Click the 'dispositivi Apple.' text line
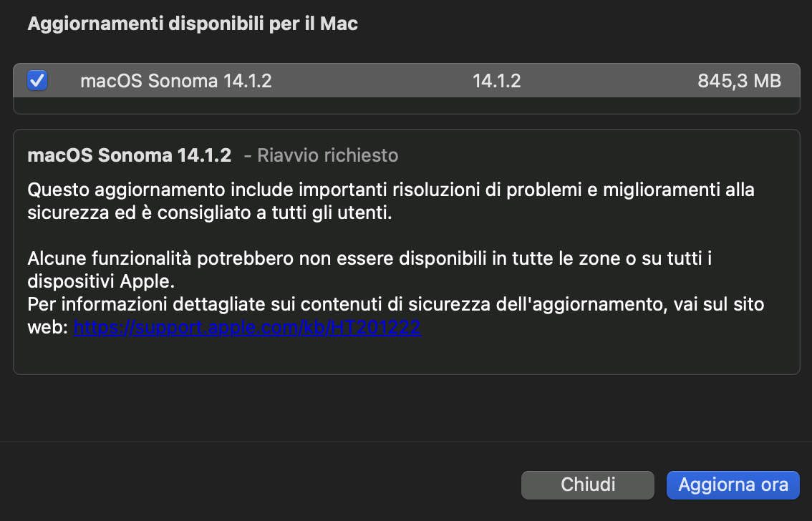Screen dimensions: 812x521 point(101,281)
